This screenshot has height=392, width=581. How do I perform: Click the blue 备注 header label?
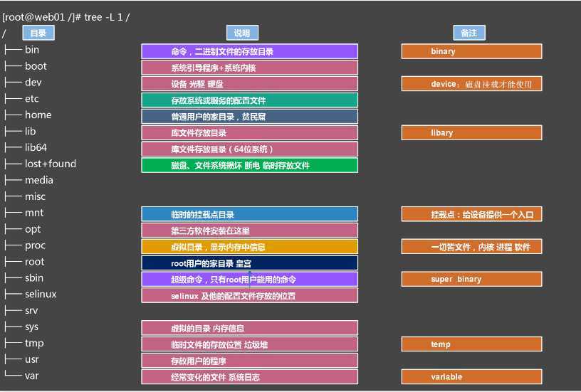(x=469, y=33)
